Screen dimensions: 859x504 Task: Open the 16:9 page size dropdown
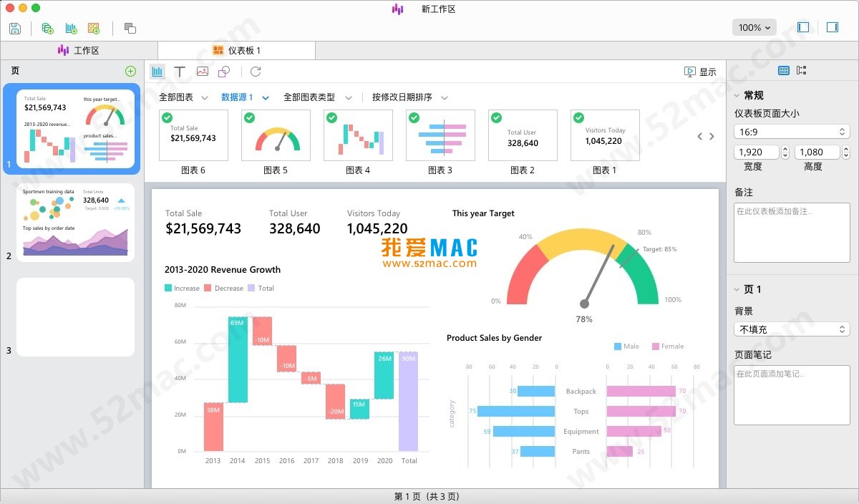coord(792,132)
